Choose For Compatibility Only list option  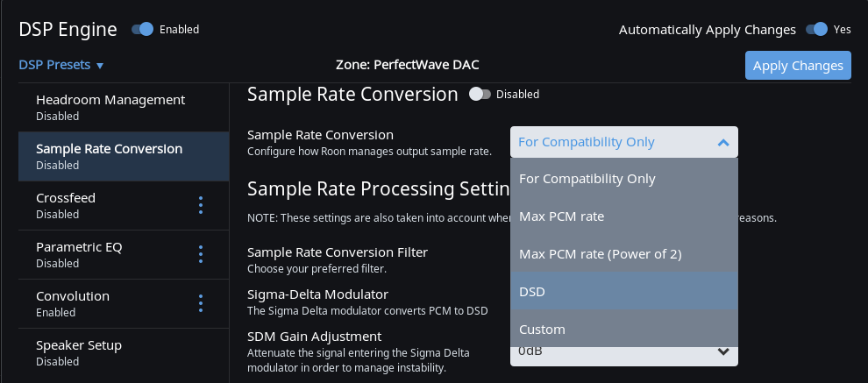(x=623, y=178)
